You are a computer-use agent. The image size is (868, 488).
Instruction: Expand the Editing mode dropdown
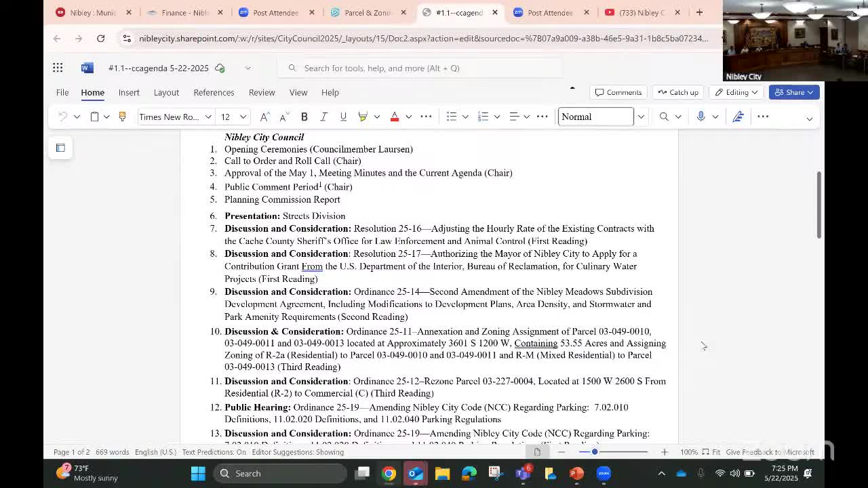click(736, 92)
